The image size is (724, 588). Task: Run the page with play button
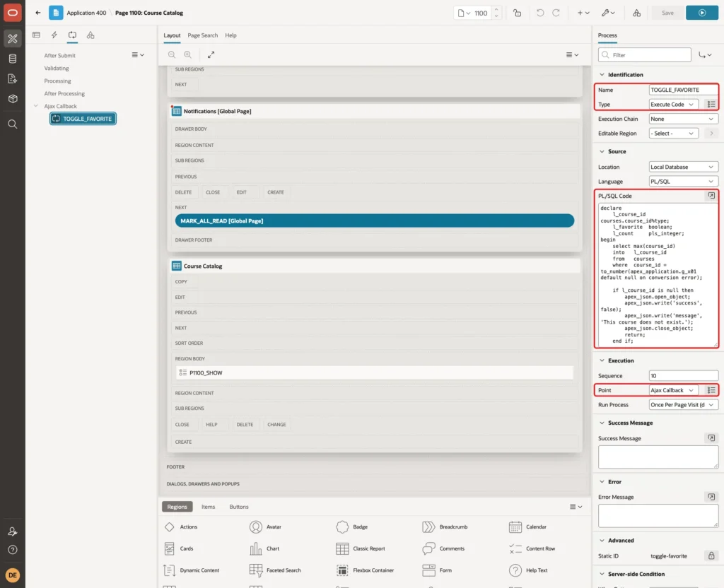pyautogui.click(x=702, y=13)
